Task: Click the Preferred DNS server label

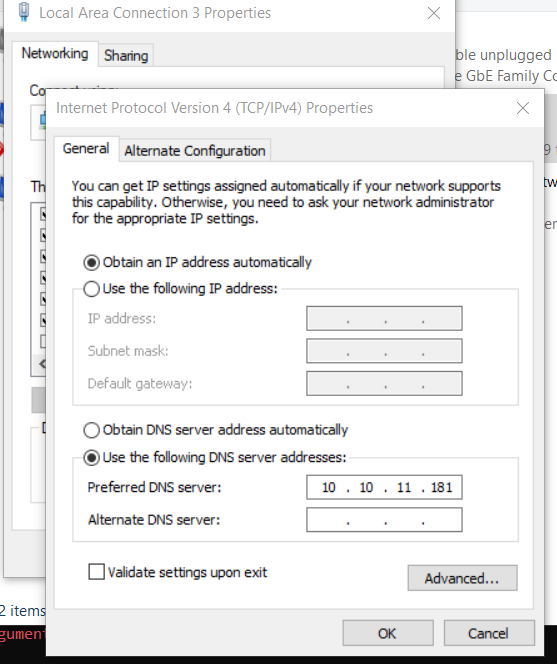Action: [x=154, y=487]
